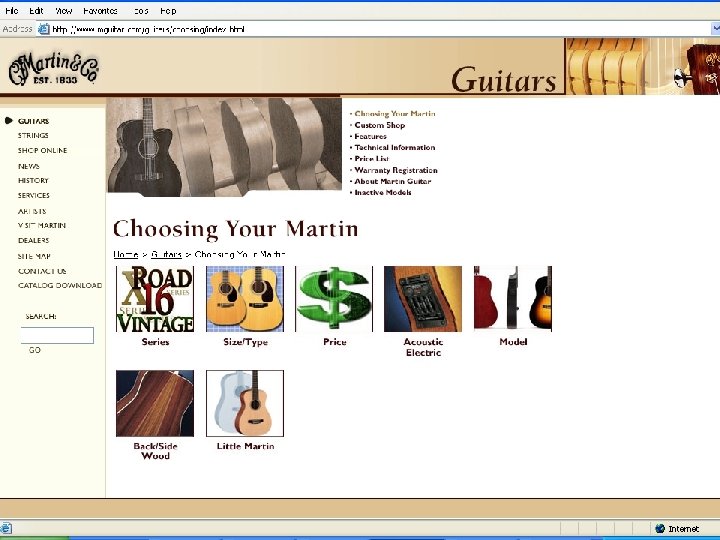This screenshot has height=540, width=720.
Task: Click the GO search button
Action: click(x=35, y=350)
